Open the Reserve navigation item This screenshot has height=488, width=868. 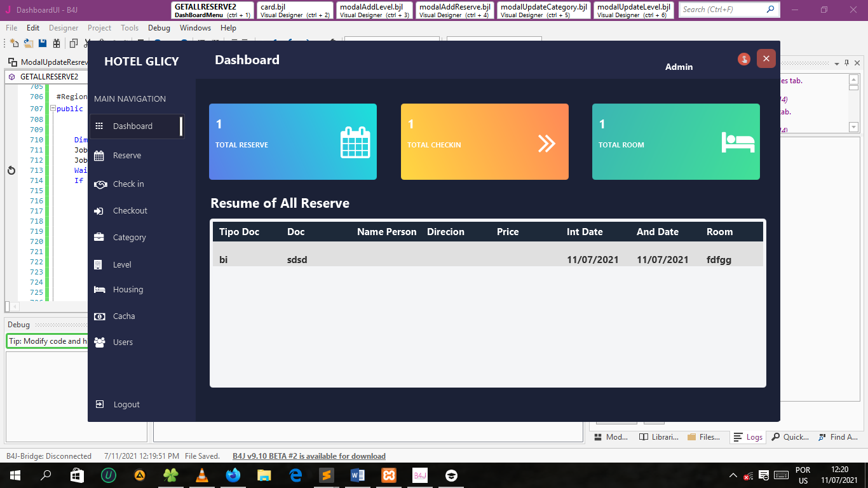tap(127, 156)
